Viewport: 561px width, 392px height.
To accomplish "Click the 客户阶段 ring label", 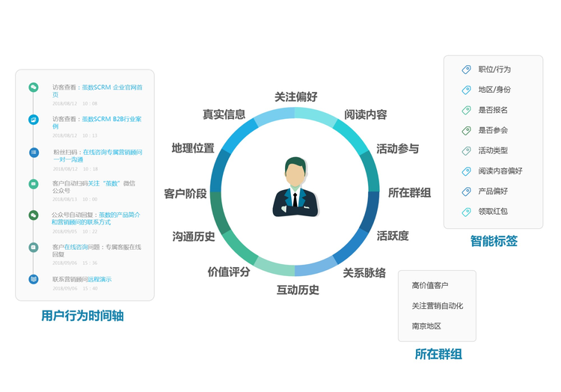I will (186, 194).
